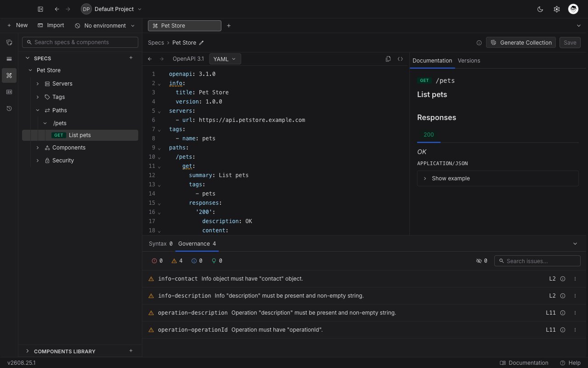
Task: Expand the Security tree node
Action: pyautogui.click(x=38, y=161)
